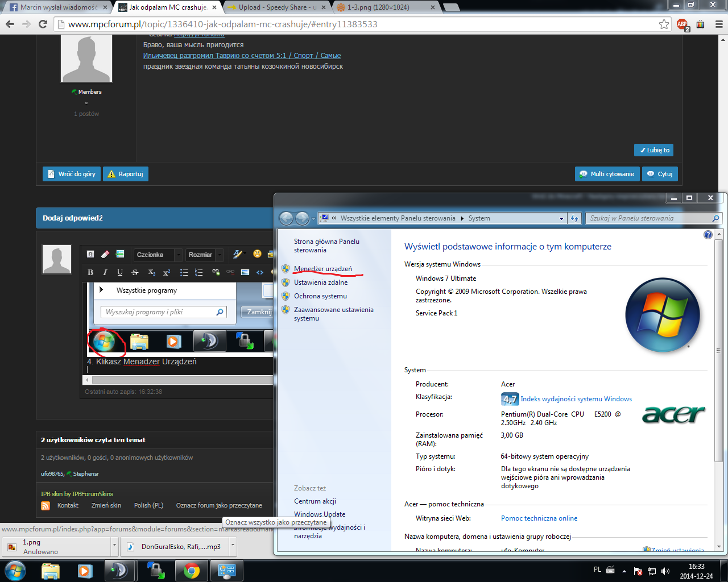
Task: Click the volume speaker tray icon
Action: click(665, 571)
